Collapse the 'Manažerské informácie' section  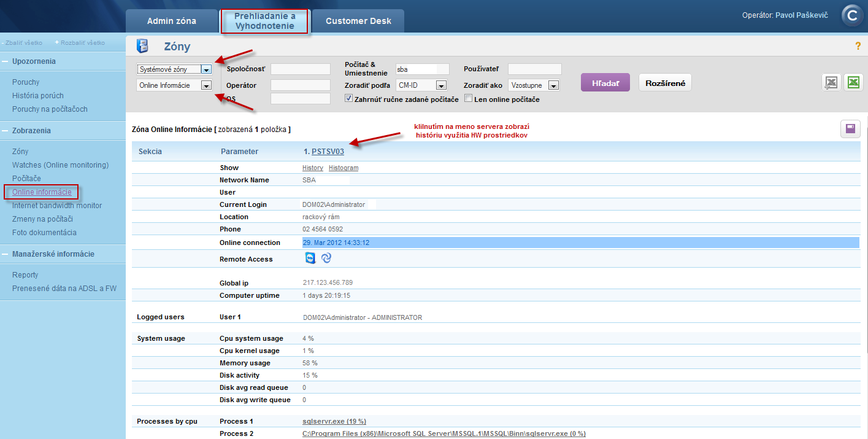coord(53,254)
